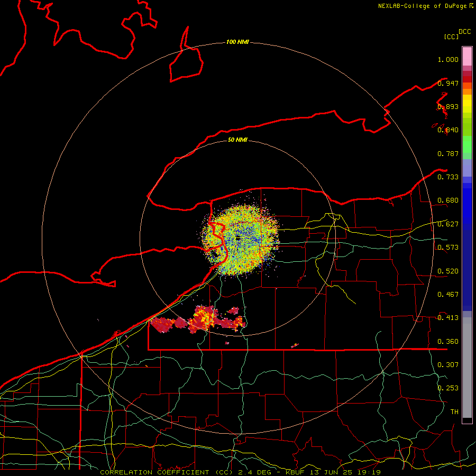Select the 0.680 scale value
476x476 pixels.
(448, 200)
